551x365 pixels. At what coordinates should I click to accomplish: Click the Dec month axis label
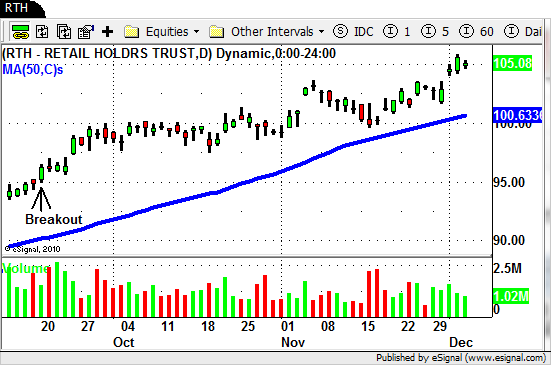coord(461,342)
